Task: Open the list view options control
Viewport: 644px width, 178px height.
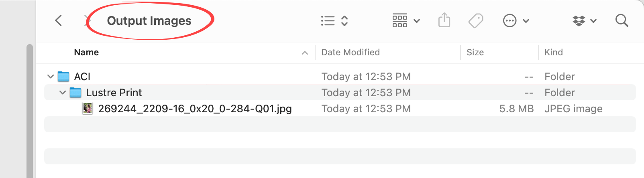Action: point(334,21)
